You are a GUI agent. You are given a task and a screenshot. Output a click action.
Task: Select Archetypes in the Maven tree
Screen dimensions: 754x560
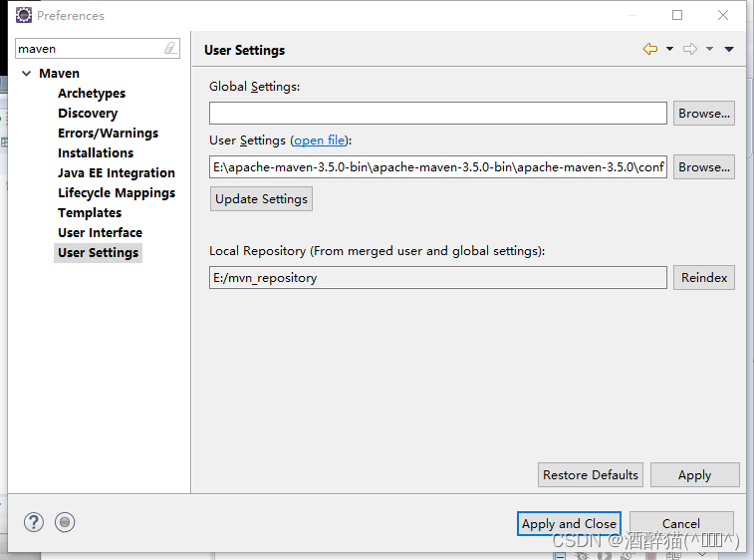[x=92, y=94]
